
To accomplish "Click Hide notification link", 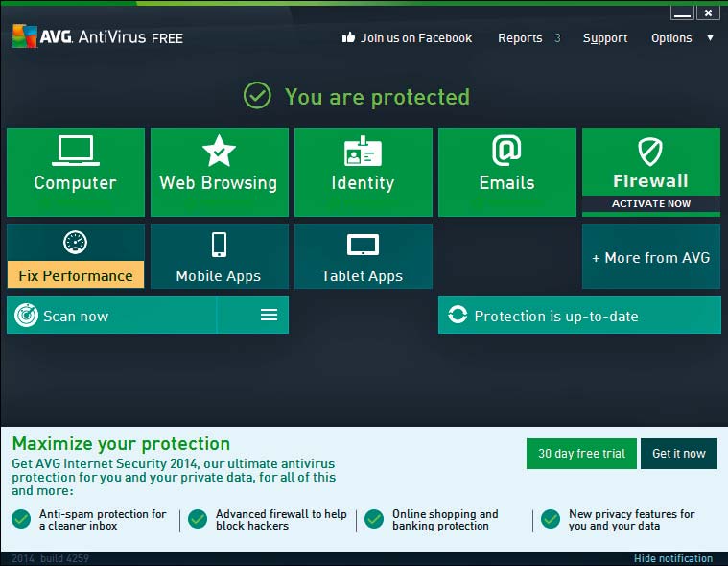I will pyautogui.click(x=673, y=558).
